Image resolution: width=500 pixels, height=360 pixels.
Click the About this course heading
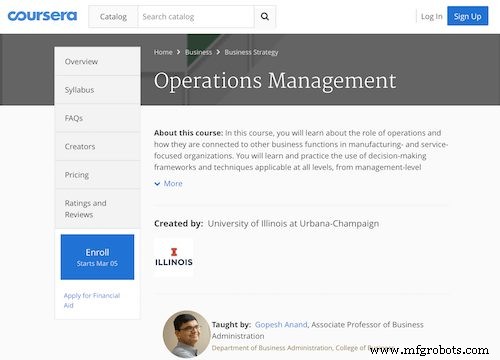(x=188, y=133)
